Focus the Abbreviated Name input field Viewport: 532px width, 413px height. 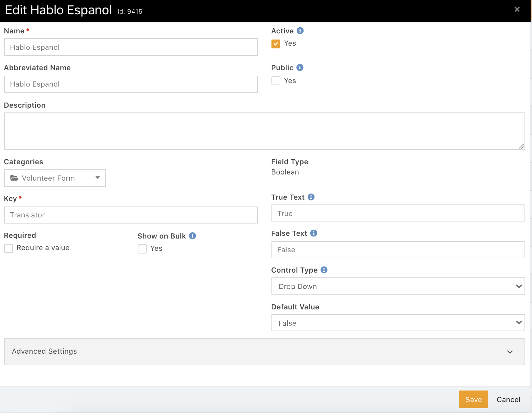click(131, 84)
